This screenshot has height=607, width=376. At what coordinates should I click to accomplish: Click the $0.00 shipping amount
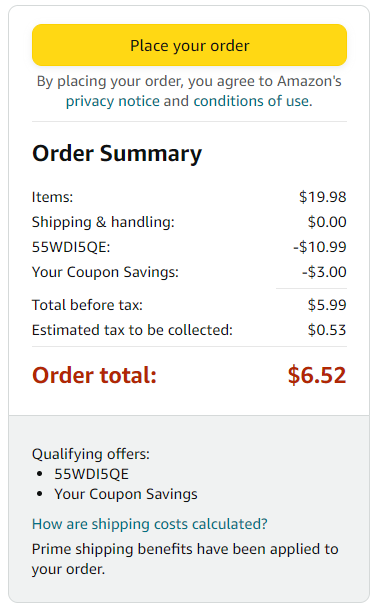327,222
